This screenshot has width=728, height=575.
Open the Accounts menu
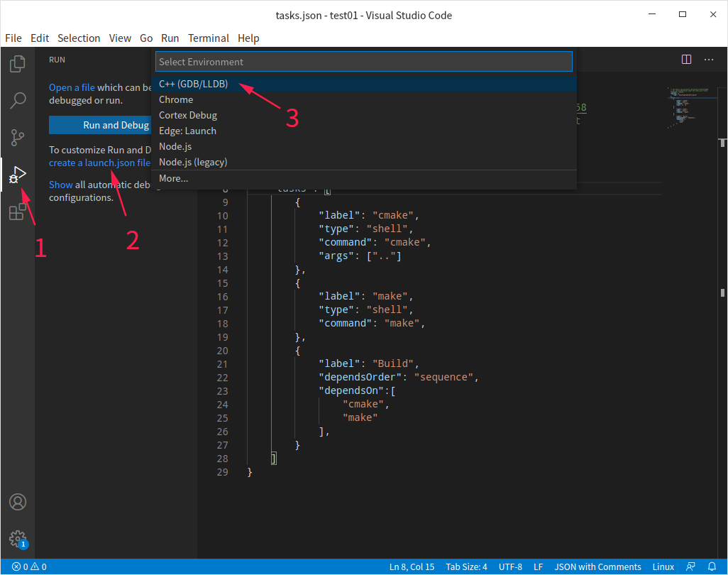18,501
